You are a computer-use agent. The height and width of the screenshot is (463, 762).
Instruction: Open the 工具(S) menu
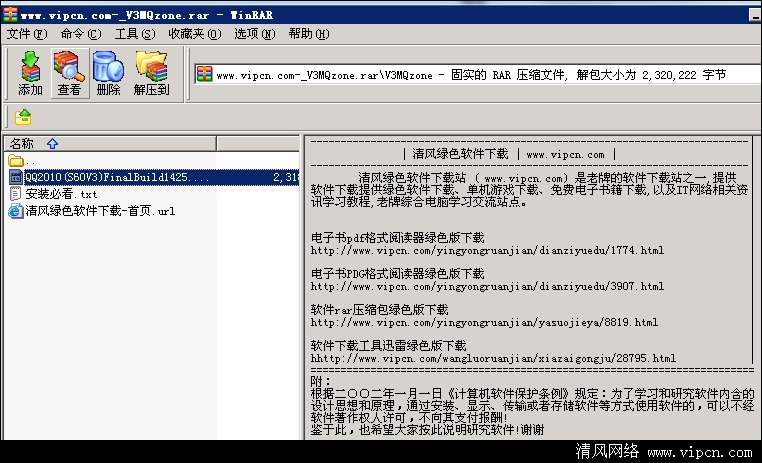(x=135, y=34)
